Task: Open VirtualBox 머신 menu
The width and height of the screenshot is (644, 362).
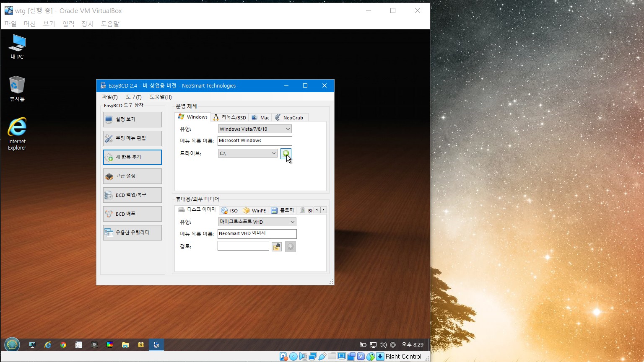Action: [x=30, y=24]
